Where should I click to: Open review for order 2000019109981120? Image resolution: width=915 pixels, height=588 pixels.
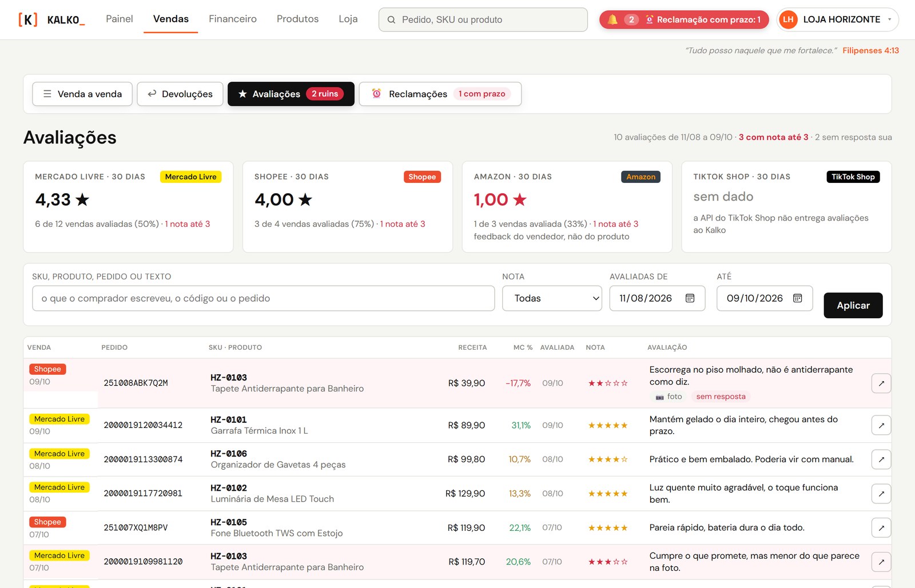(881, 562)
